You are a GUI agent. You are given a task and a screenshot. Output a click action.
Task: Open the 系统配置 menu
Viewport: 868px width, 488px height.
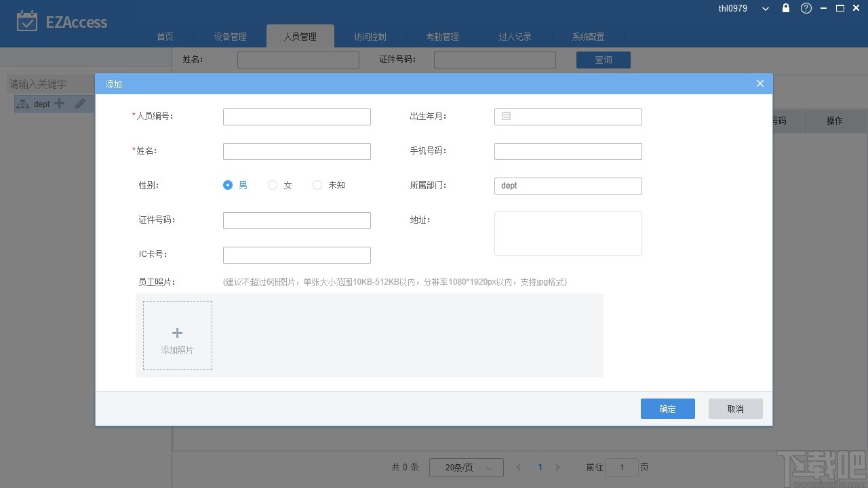pyautogui.click(x=587, y=37)
